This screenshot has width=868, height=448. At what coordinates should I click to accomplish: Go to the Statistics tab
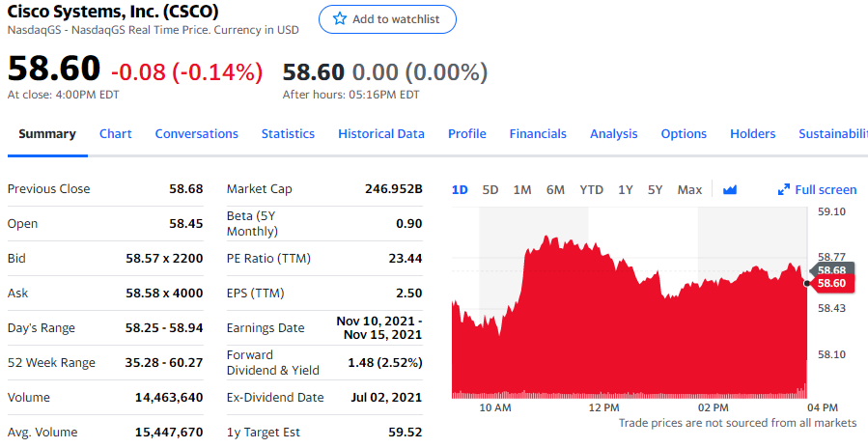[x=288, y=134]
